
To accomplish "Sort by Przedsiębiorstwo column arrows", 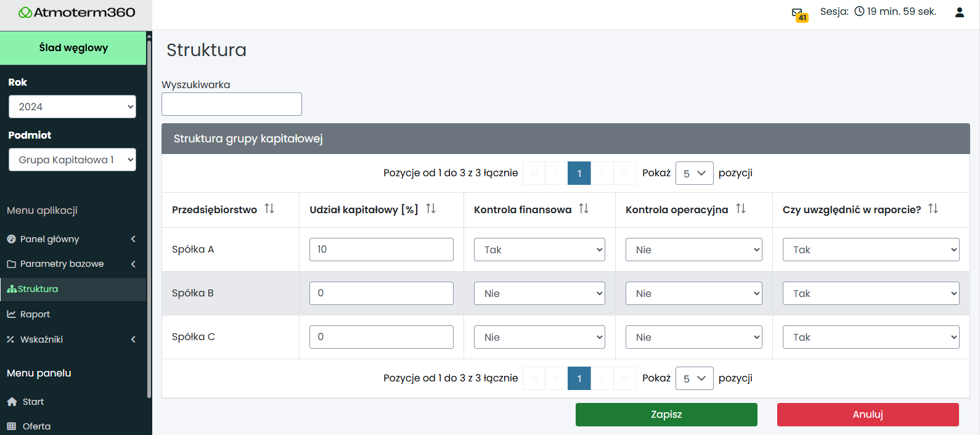I will click(x=269, y=209).
